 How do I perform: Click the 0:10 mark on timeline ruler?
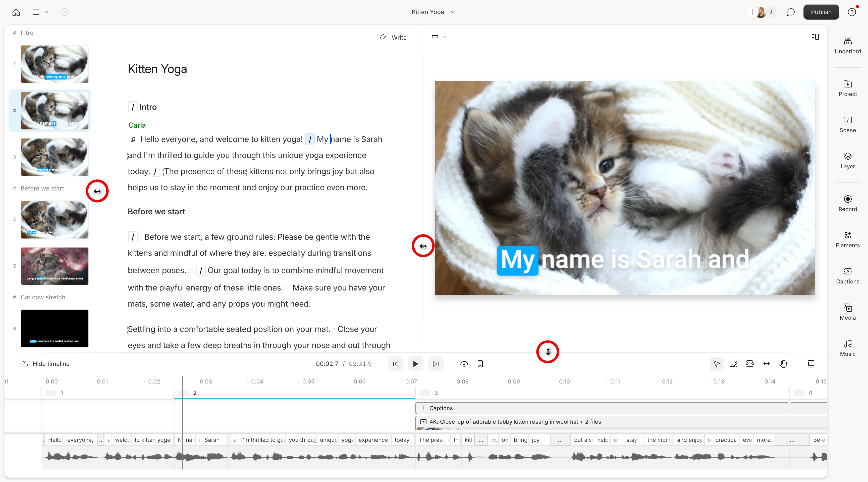564,381
